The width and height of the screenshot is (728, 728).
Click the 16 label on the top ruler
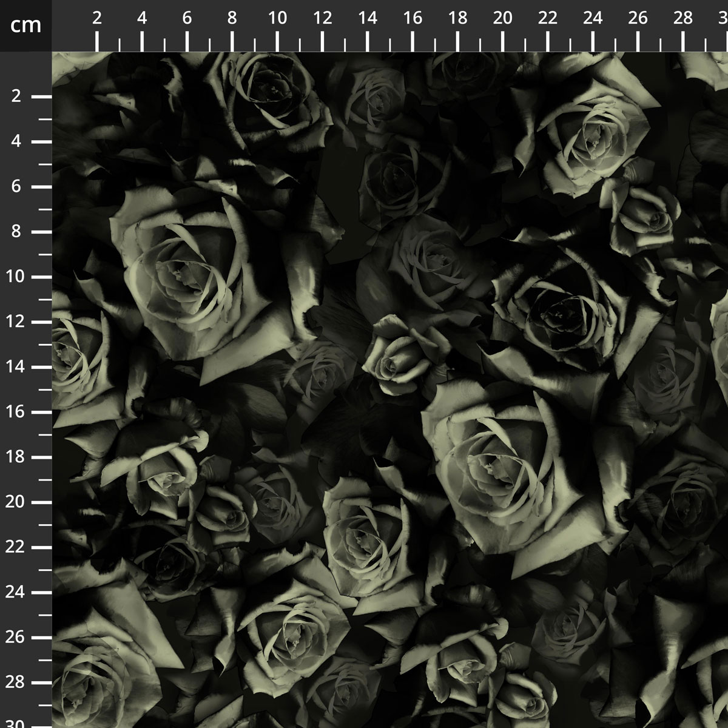[413, 19]
